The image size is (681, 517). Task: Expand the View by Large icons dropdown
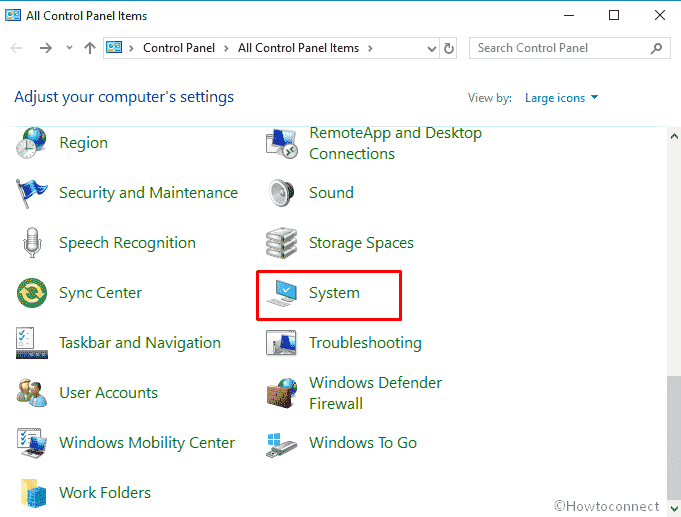[x=562, y=98]
